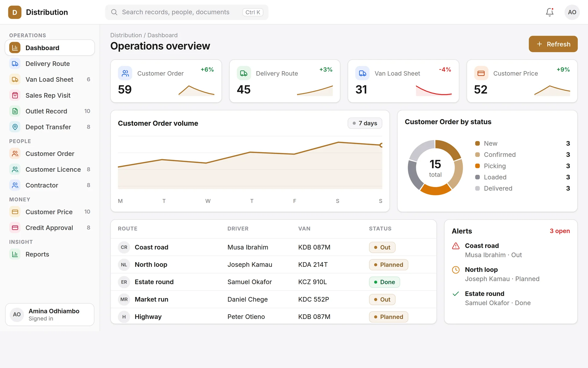Open the Customer Price summary card
Viewport: 588px width, 368px height.
coord(522,81)
